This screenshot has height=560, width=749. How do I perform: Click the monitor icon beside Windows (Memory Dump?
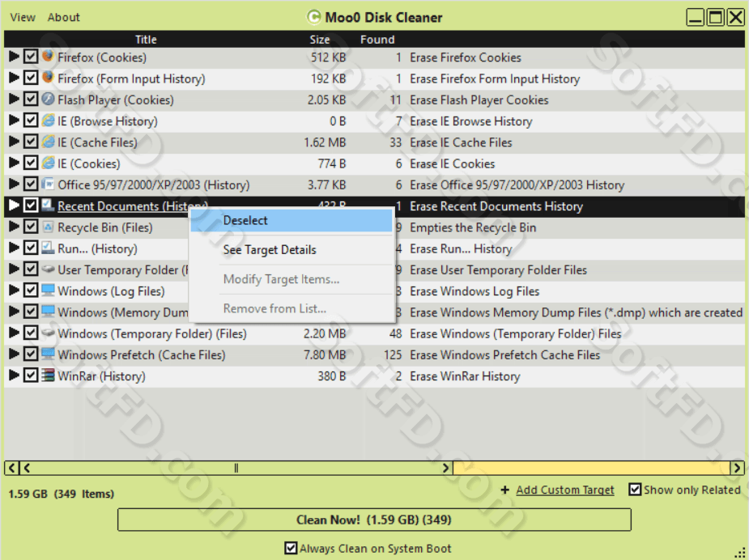pos(48,312)
